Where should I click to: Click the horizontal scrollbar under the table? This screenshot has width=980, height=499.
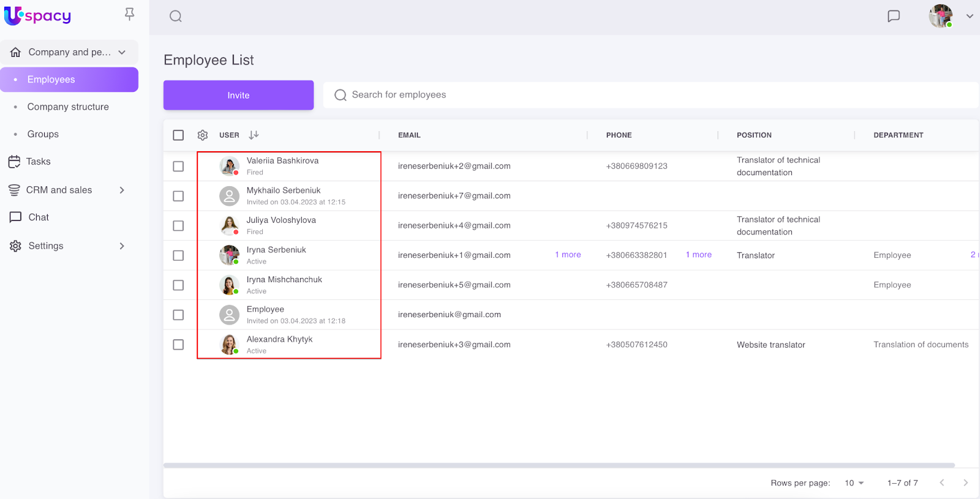coord(559,465)
